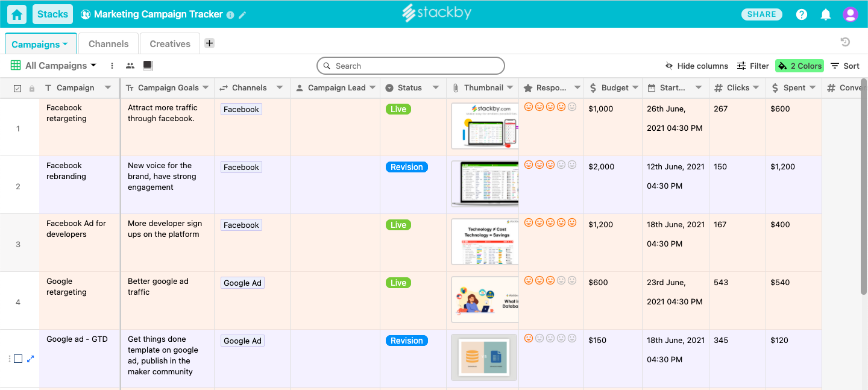
Task: Open the Filter options
Action: point(753,66)
